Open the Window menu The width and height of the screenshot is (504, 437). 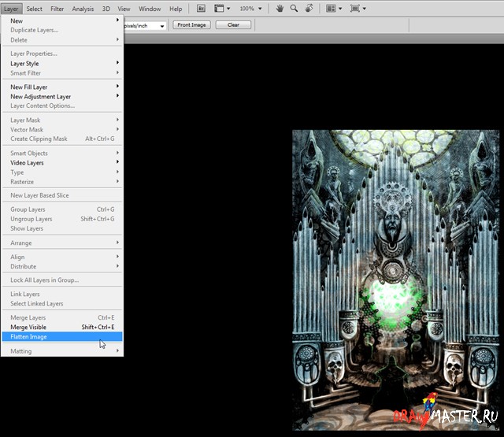[x=150, y=9]
